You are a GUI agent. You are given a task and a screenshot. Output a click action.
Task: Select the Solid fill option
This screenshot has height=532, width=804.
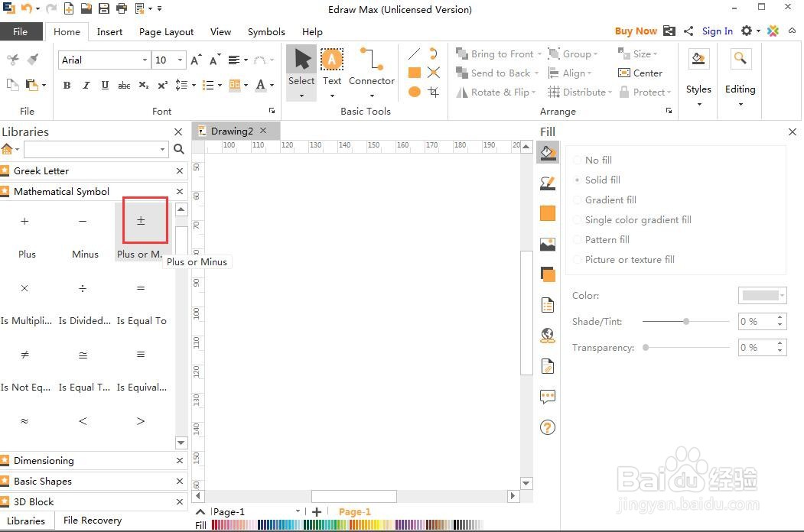597,180
